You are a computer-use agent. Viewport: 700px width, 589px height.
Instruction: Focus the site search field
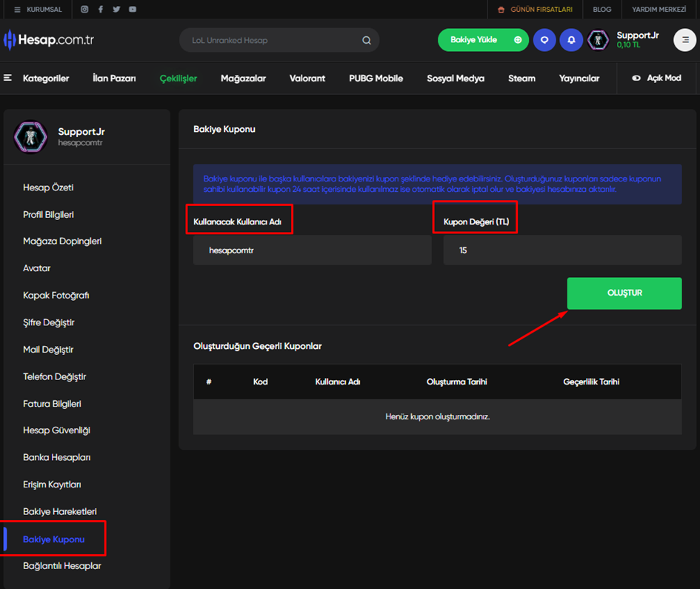click(279, 40)
